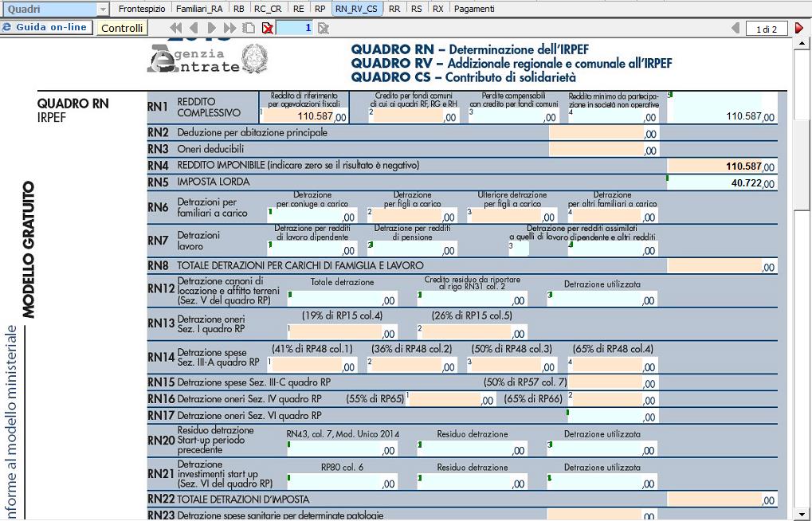Click RN12 Credito residuo da riportare field
The image size is (812, 521).
click(472, 300)
